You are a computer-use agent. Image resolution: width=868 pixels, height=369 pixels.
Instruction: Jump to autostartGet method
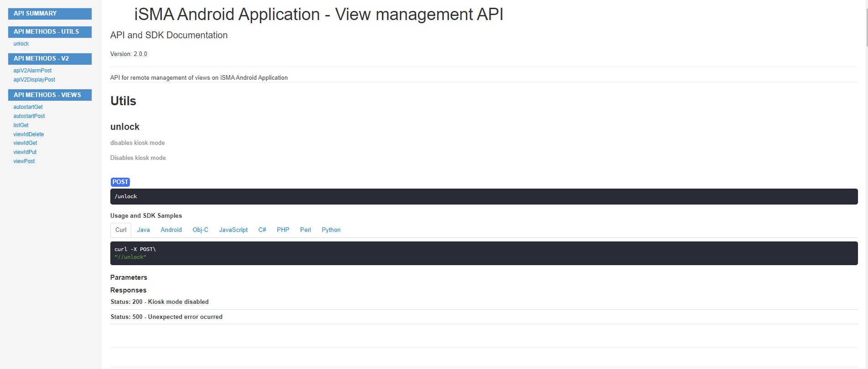coord(28,107)
